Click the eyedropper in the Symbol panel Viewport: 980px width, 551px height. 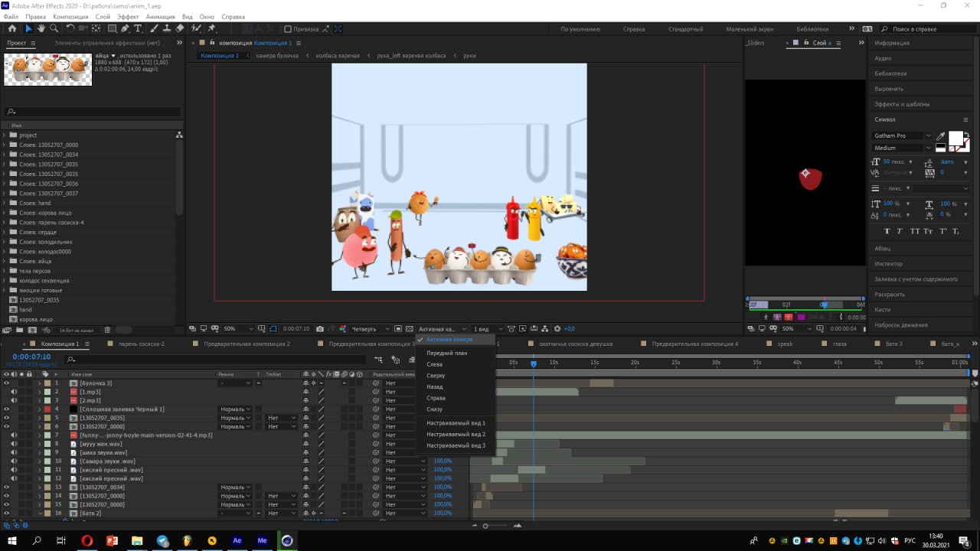point(939,135)
